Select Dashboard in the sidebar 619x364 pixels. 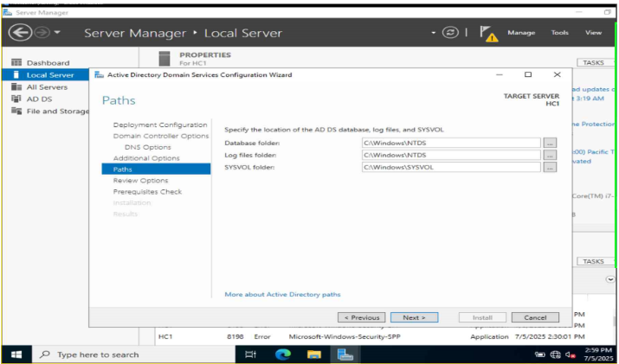(x=48, y=63)
